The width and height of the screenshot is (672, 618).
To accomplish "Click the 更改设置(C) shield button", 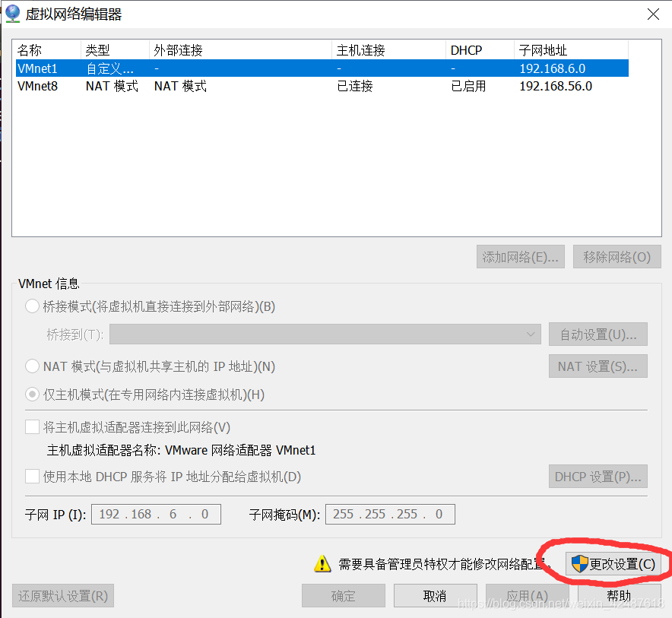I will tap(613, 563).
